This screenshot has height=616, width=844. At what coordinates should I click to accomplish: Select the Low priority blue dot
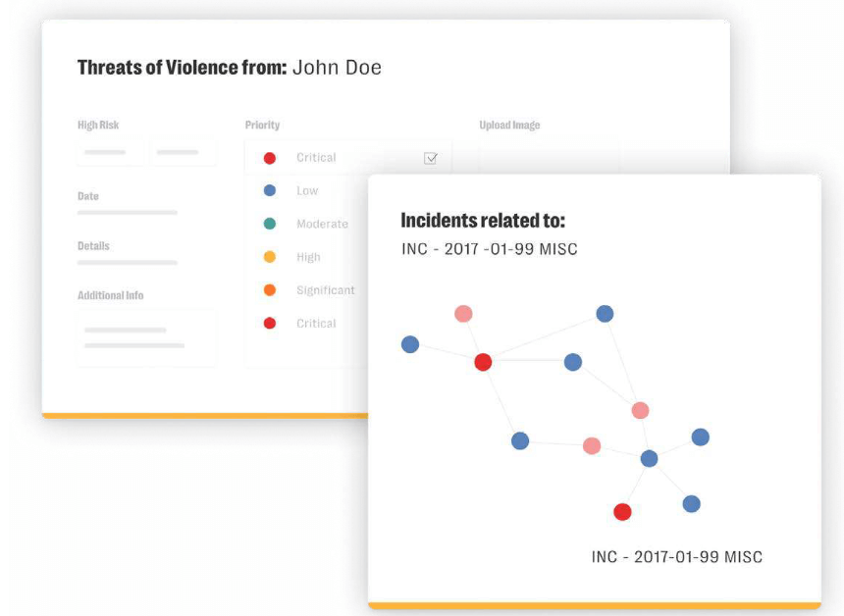pos(269,190)
